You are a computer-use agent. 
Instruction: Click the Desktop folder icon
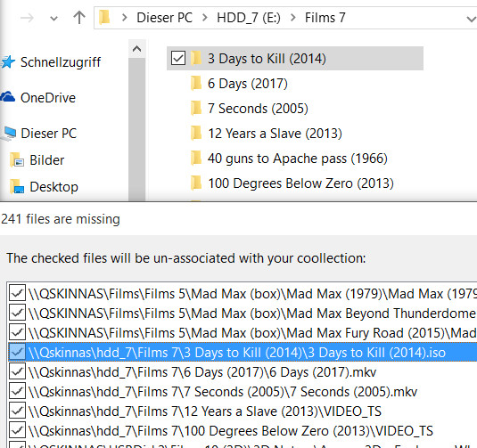click(x=17, y=186)
